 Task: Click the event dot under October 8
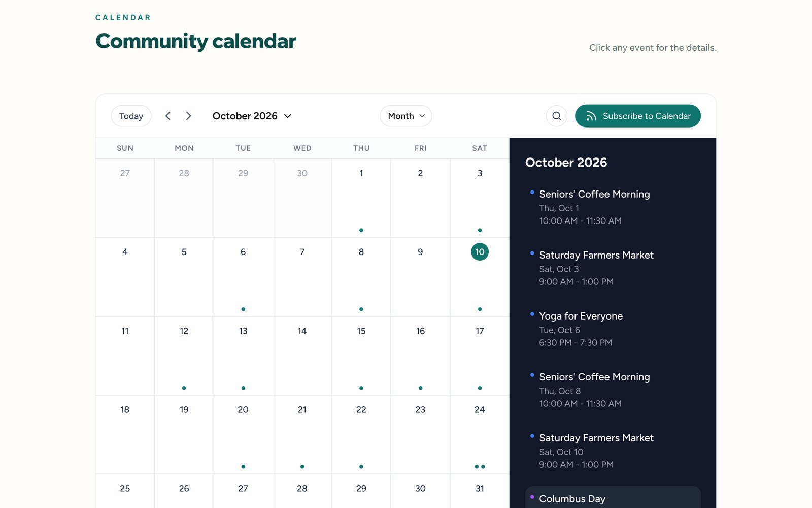[361, 309]
